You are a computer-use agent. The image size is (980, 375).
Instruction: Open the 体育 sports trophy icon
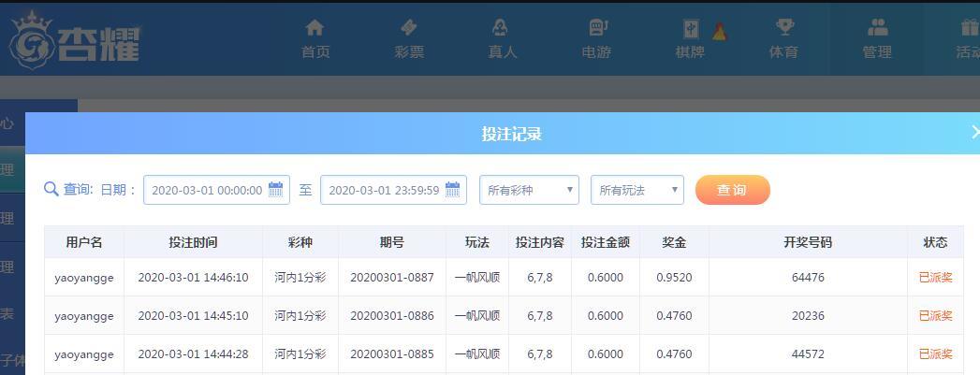coord(784,27)
